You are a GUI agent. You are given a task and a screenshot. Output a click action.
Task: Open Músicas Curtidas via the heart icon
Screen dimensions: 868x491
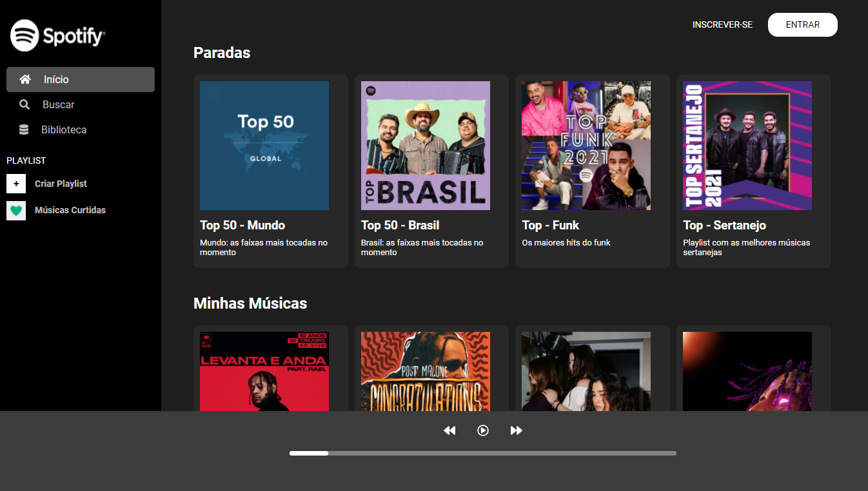coord(15,210)
